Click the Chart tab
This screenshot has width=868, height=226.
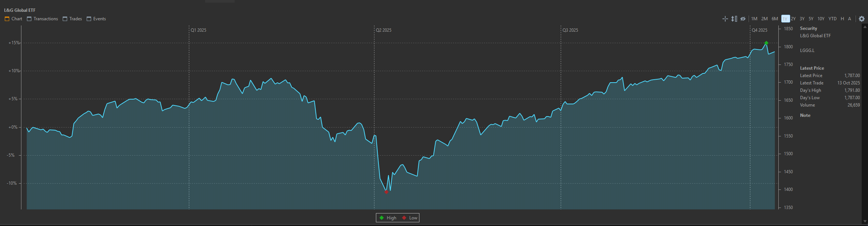tap(13, 19)
